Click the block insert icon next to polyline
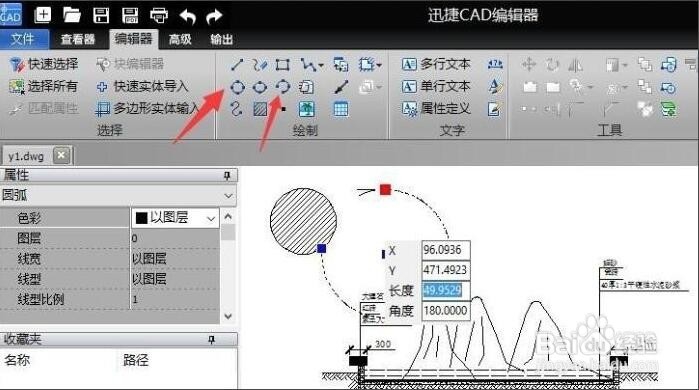This screenshot has height=390, width=699. coord(341,65)
